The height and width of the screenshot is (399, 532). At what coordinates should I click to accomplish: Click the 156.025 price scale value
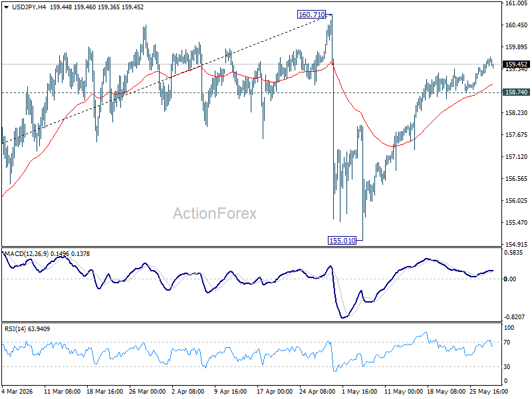pos(517,201)
